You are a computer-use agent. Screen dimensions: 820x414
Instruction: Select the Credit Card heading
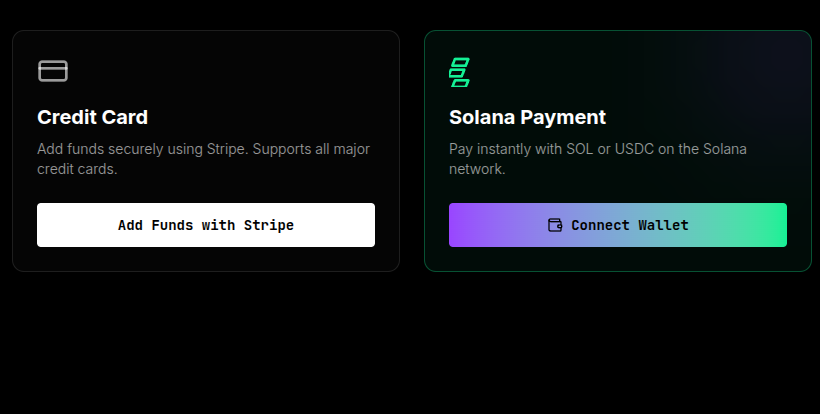(92, 117)
